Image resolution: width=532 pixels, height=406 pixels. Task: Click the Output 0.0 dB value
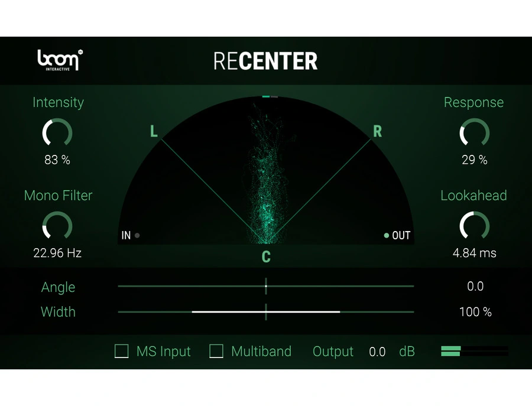pos(377,352)
